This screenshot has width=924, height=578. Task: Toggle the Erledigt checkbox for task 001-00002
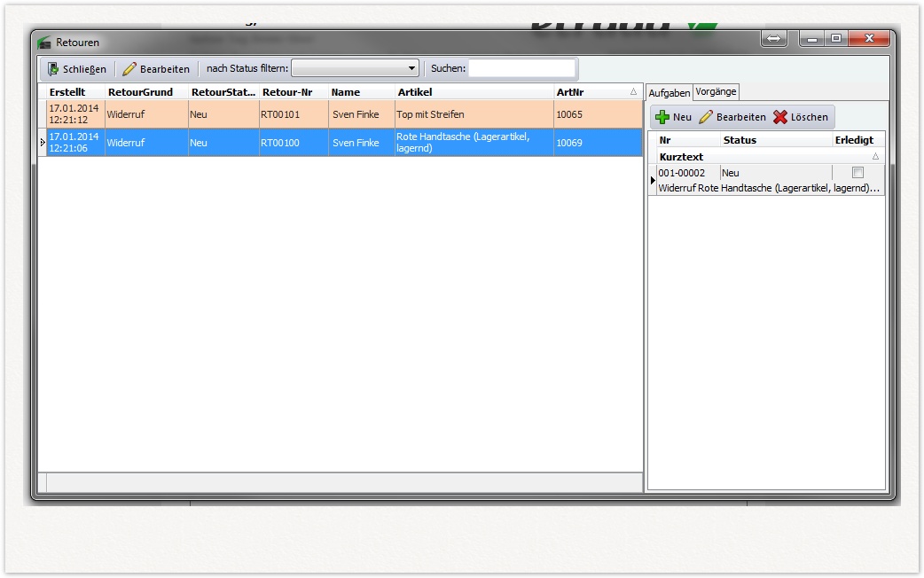point(857,173)
